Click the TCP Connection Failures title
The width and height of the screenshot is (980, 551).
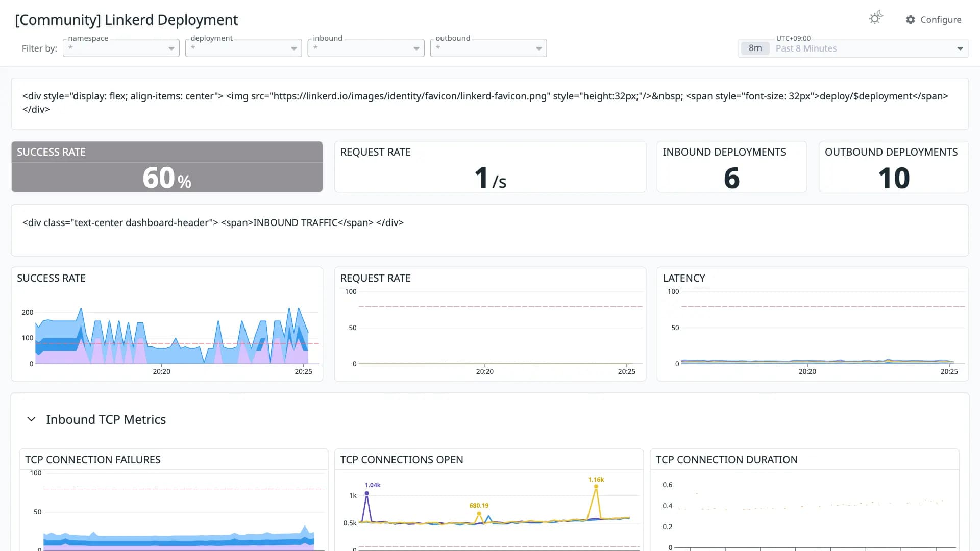[93, 460]
